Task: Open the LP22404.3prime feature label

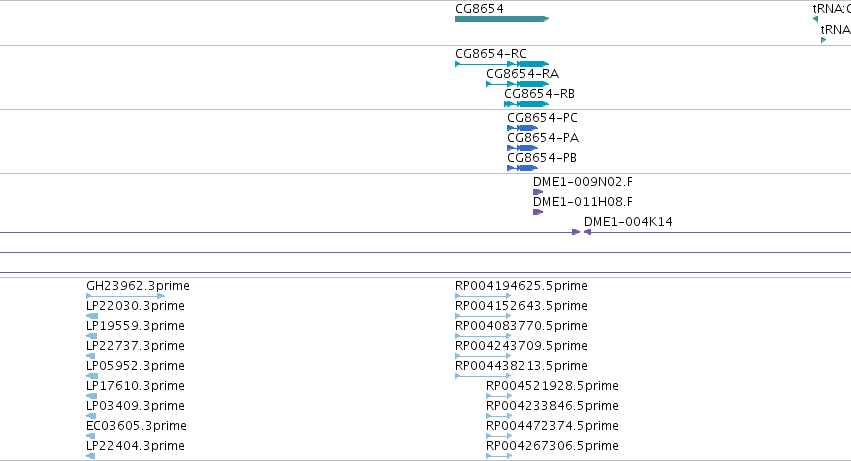Action: 135,446
